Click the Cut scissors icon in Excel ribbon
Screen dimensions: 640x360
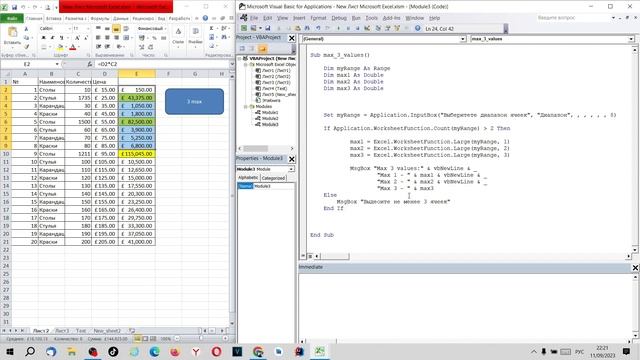point(27,29)
